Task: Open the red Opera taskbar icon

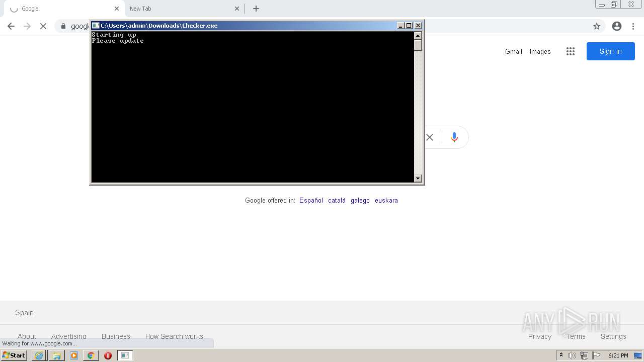Action: pos(108,355)
